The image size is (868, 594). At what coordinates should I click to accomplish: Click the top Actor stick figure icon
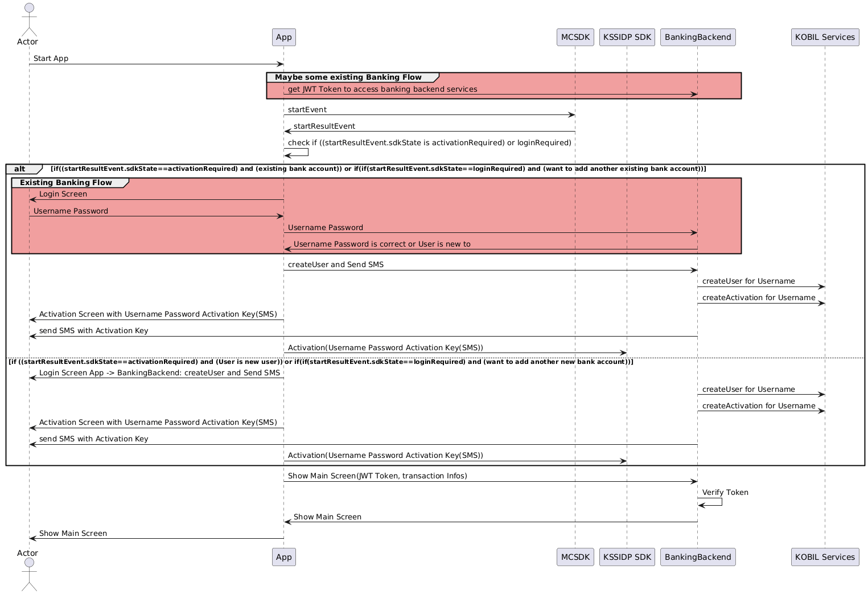29,18
